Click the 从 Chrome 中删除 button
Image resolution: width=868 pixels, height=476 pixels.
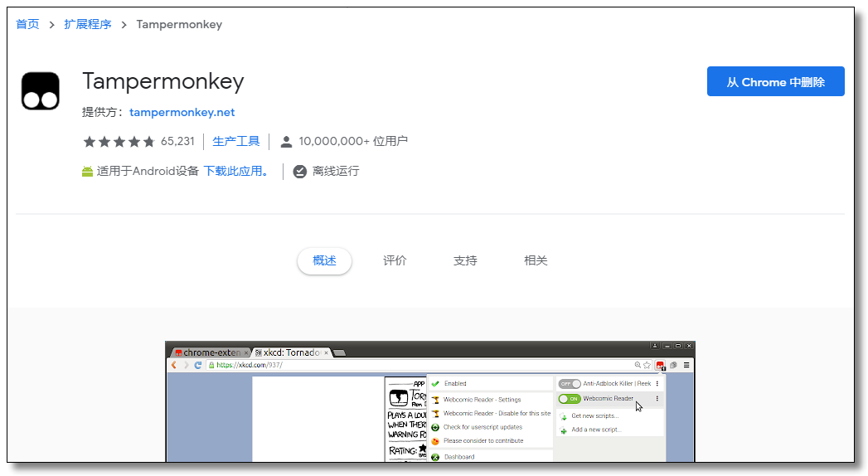(775, 81)
